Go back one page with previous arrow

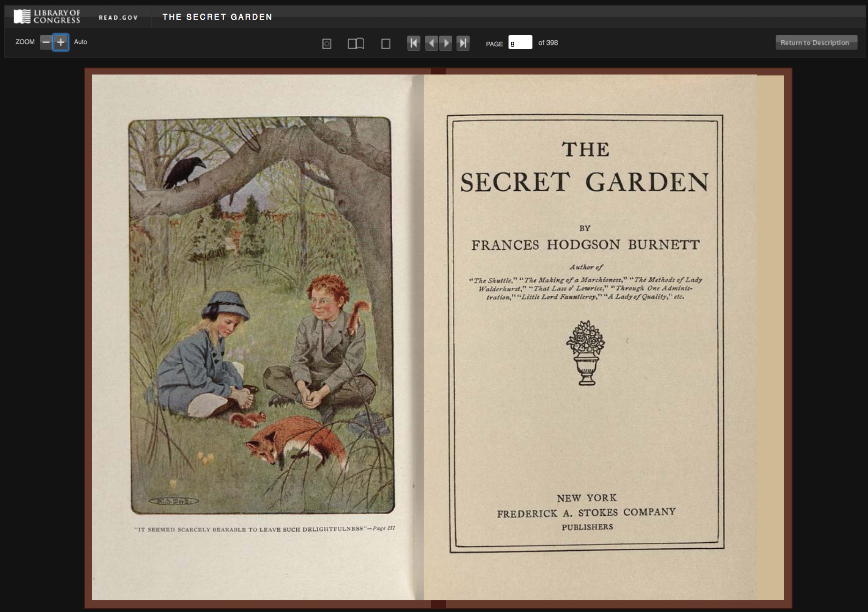tap(432, 43)
